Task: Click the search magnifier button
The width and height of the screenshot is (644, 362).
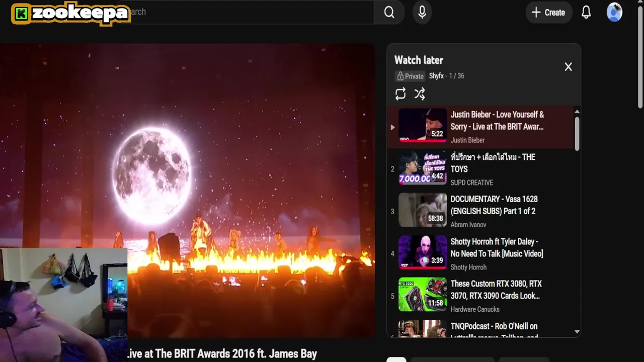Action: pos(389,12)
